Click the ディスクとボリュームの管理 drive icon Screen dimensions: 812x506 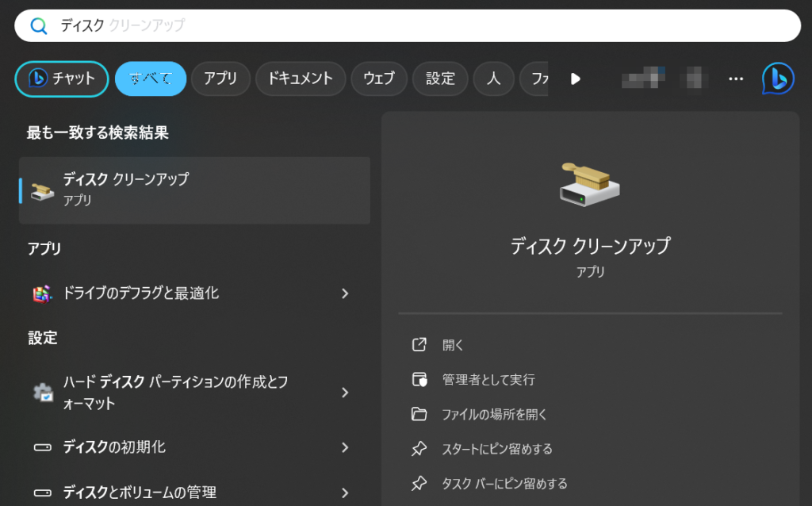[43, 493]
